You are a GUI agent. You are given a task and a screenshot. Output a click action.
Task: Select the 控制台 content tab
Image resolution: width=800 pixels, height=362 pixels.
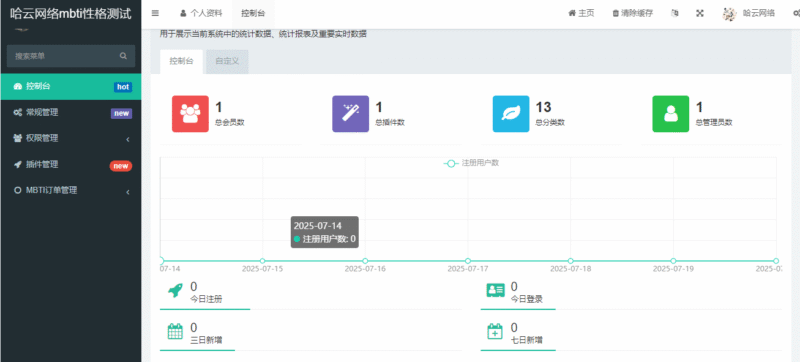point(181,62)
